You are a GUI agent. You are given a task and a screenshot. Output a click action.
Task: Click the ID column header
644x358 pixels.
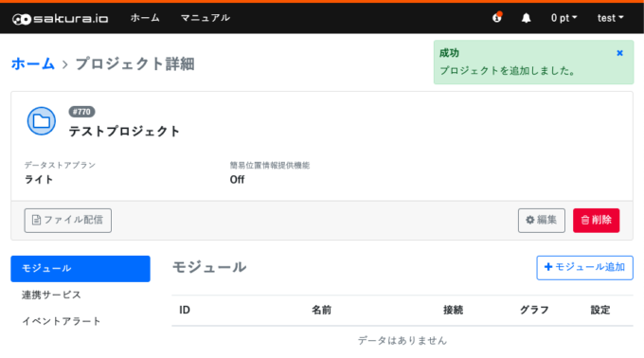185,310
